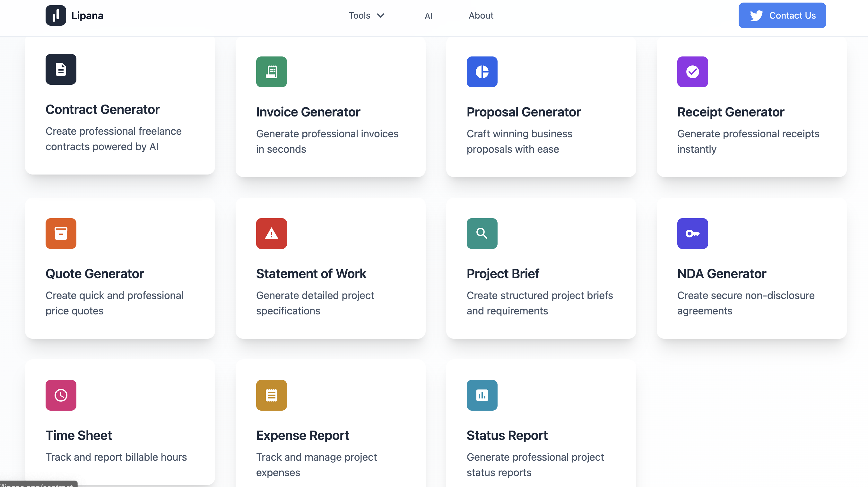Click the red Statement of Work warning icon
Screen dimensions: 868x487
point(271,234)
